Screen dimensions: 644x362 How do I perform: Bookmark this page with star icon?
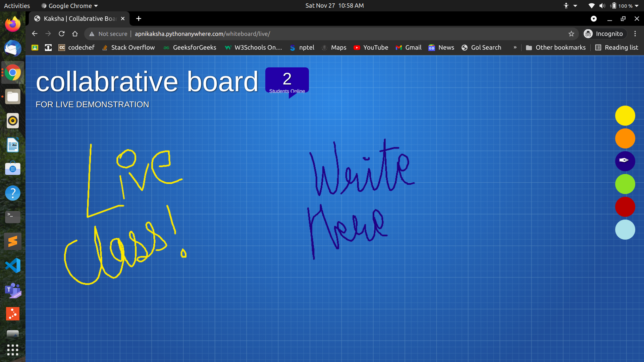tap(571, 34)
